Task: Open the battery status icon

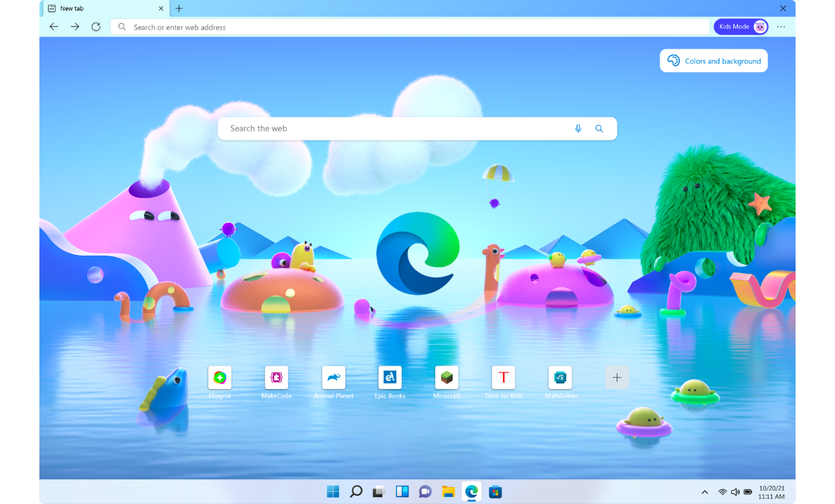Action: [747, 492]
